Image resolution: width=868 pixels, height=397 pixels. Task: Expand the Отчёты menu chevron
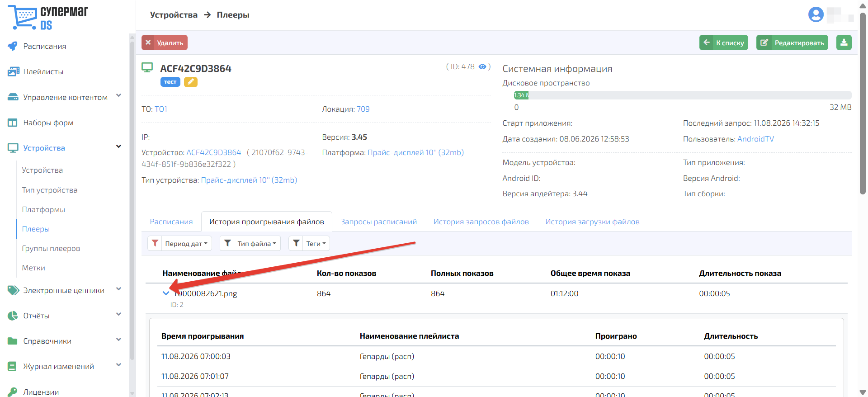tap(118, 314)
